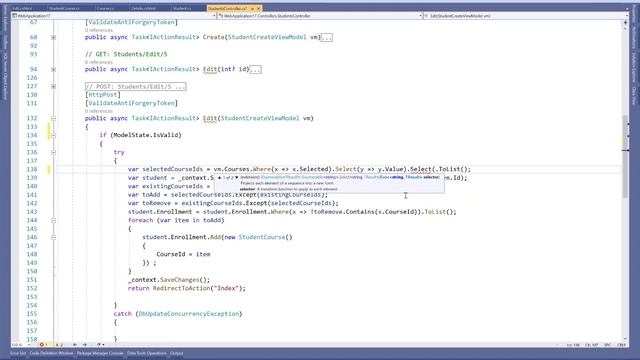Open the StudentsController class navigation dropdown
Viewport: 640px width, 360px height.
click(x=320, y=16)
